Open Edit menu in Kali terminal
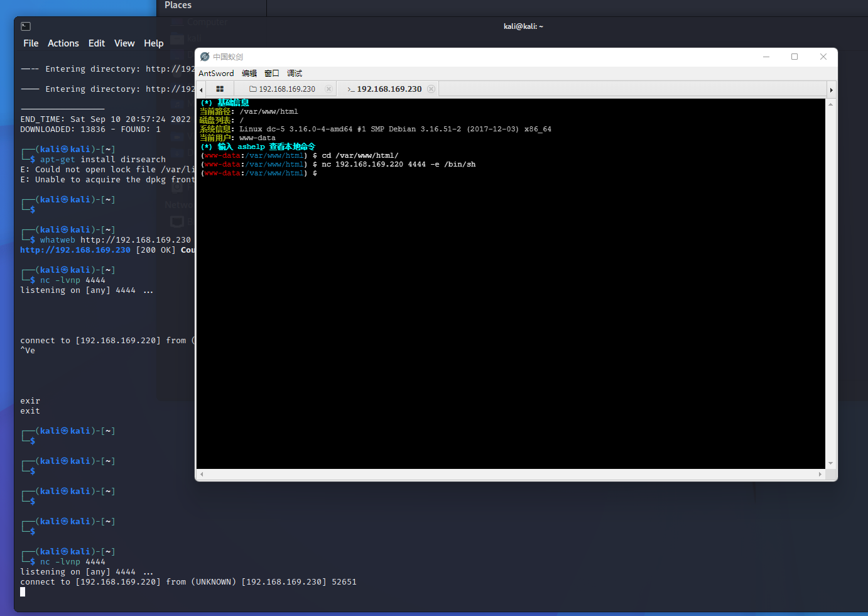The width and height of the screenshot is (868, 616). point(97,43)
